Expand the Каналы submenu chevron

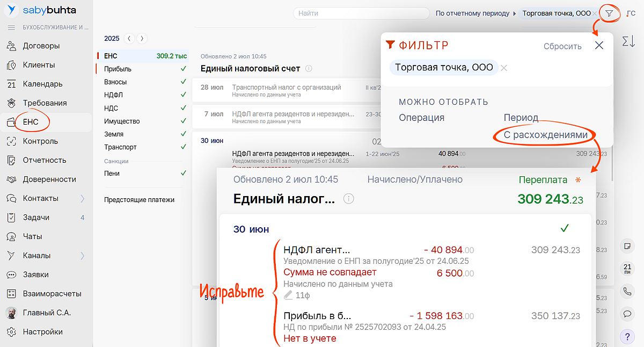[83, 256]
